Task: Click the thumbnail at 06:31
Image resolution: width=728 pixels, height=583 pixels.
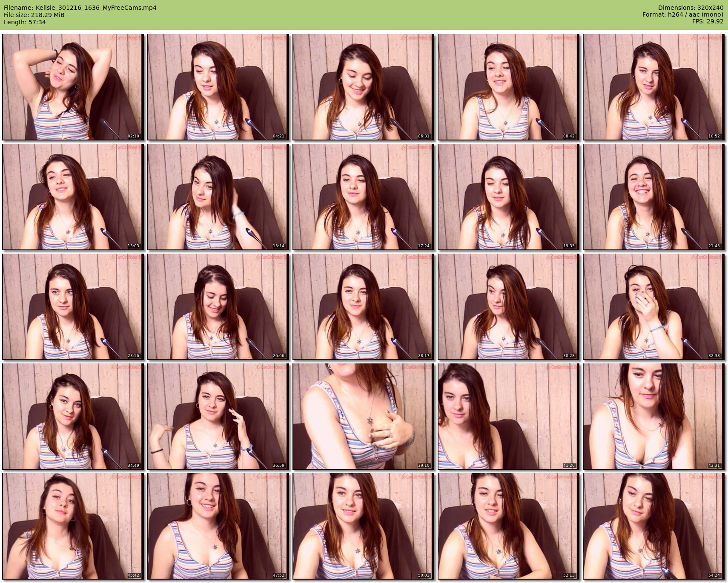Action: click(x=364, y=87)
